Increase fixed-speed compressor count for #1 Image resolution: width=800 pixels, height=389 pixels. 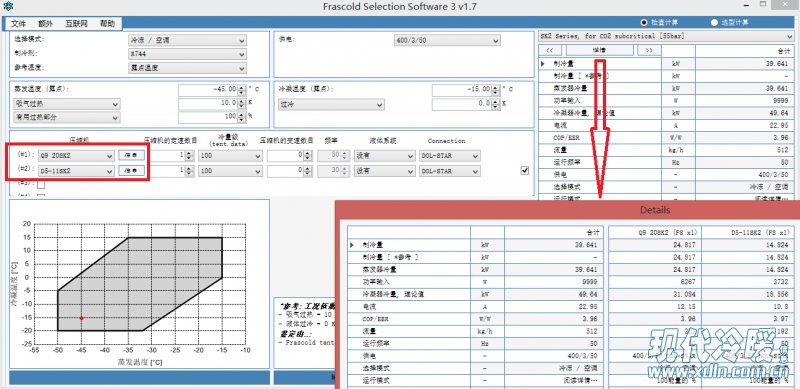(190, 153)
